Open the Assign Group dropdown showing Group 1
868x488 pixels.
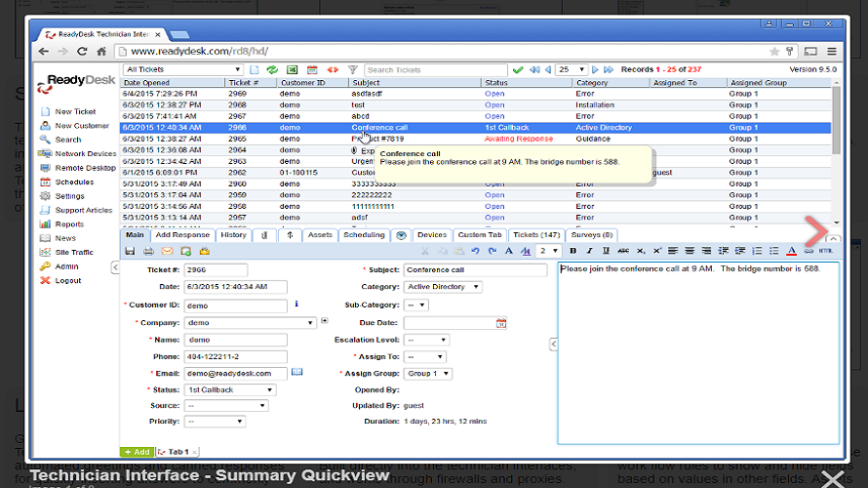pos(428,374)
